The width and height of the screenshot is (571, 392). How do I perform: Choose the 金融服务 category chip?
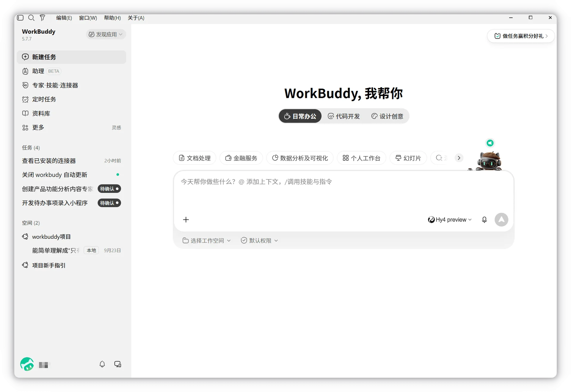[241, 158]
